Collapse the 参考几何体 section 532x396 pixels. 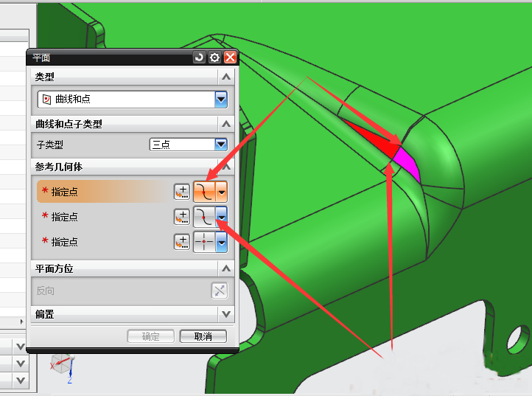pos(226,167)
